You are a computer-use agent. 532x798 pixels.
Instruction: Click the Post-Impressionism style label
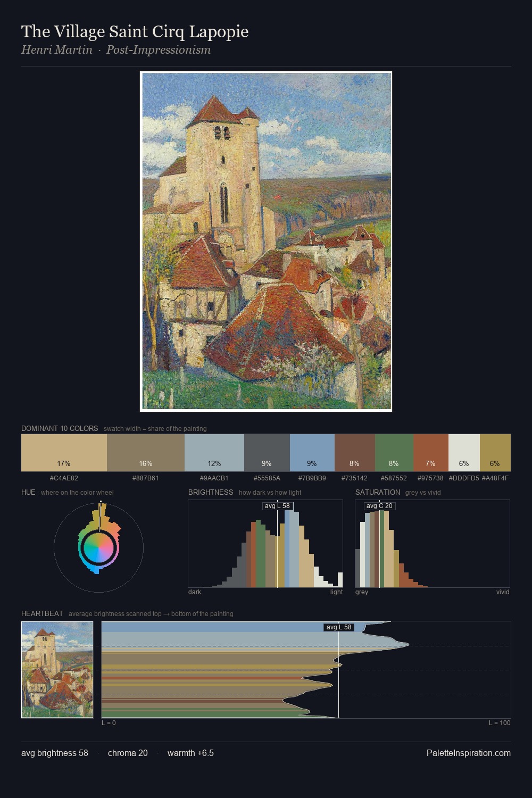coord(159,49)
